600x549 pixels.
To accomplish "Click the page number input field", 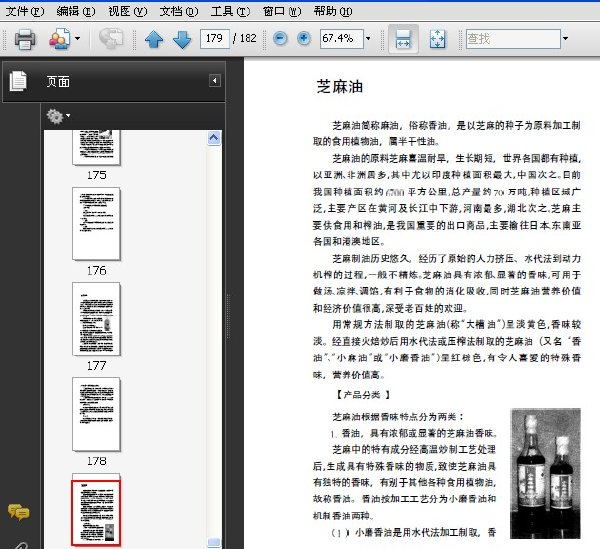I will 214,38.
